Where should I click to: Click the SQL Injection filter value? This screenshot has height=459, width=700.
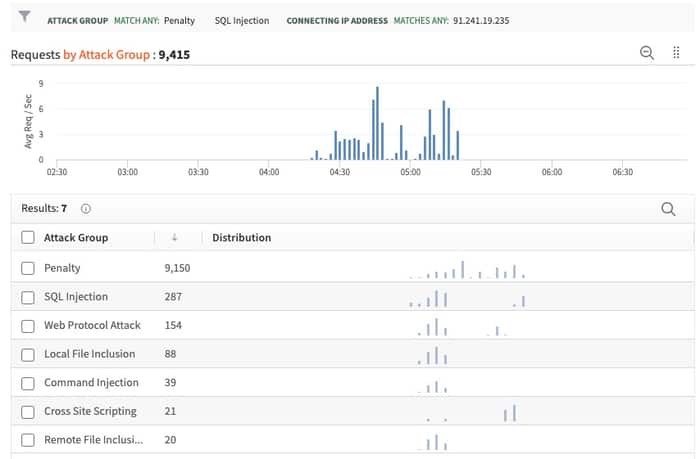[241, 21]
